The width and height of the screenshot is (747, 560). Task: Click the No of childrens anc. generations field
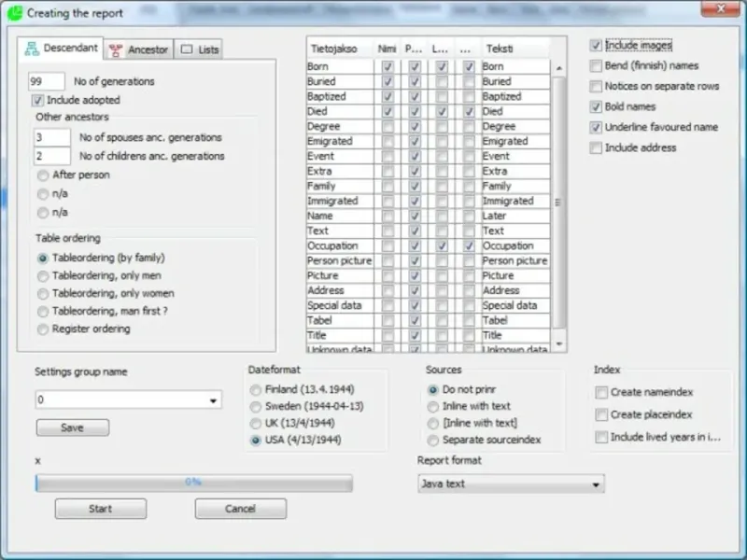(52, 156)
